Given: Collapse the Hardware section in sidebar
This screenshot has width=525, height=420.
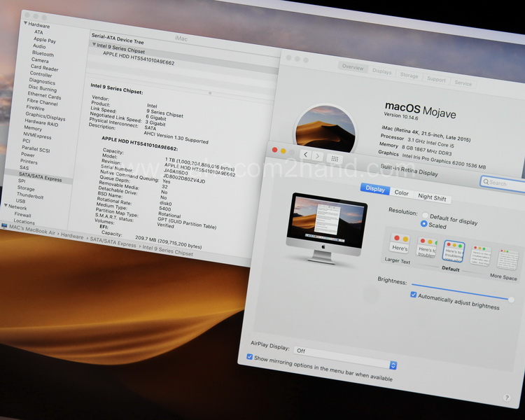Looking at the screenshot, I should click(x=25, y=23).
